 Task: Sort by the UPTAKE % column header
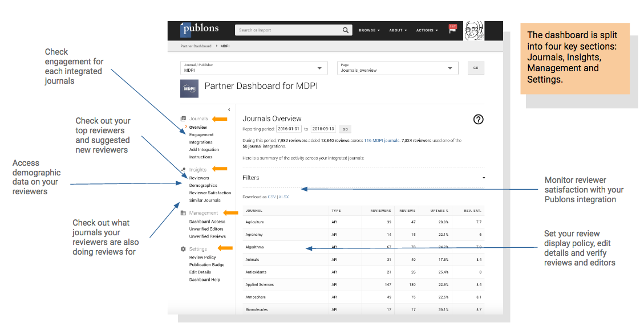click(x=439, y=210)
